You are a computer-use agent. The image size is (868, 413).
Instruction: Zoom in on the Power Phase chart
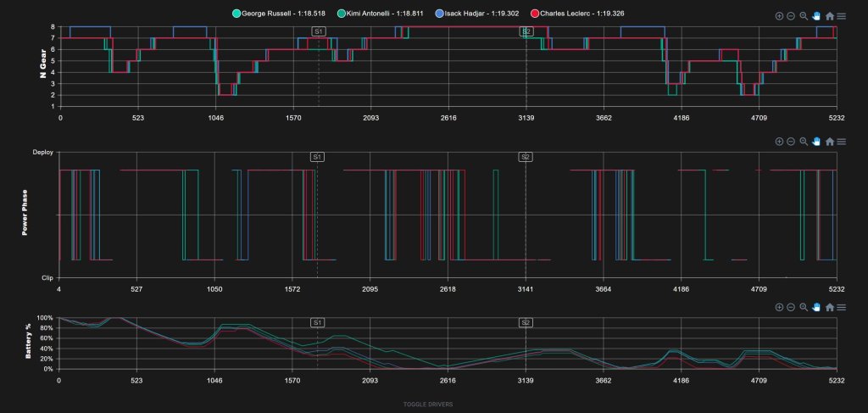coord(779,142)
